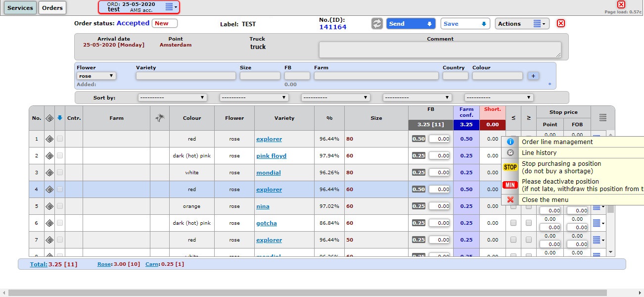The height and width of the screenshot is (297, 644).
Task: Choose Line history from context menu
Action: pyautogui.click(x=539, y=153)
